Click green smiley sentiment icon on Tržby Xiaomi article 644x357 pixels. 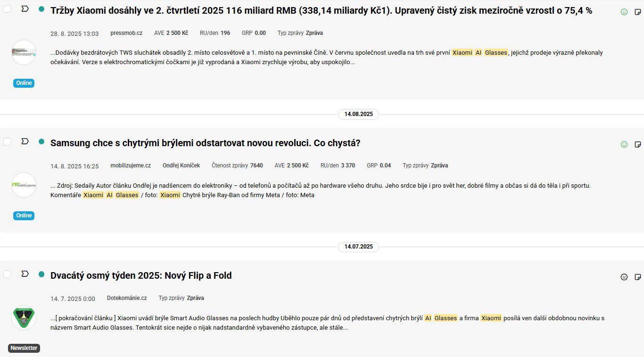click(x=624, y=12)
